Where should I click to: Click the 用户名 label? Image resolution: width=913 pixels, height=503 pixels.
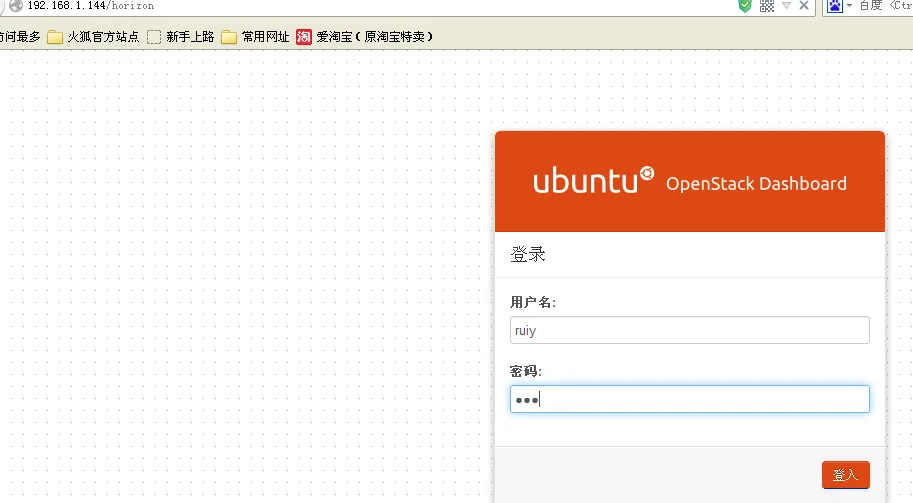pos(533,302)
